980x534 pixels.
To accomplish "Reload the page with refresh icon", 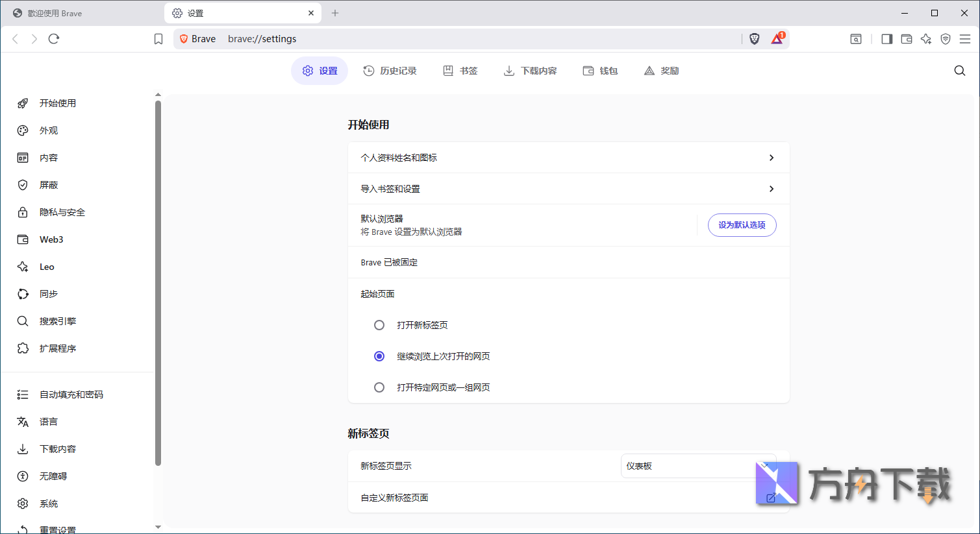I will tap(54, 38).
